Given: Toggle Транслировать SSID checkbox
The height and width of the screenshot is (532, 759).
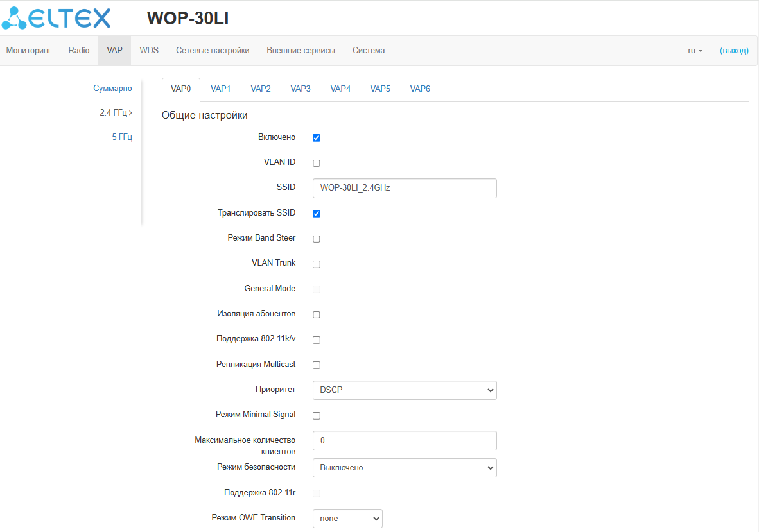Looking at the screenshot, I should 317,213.
